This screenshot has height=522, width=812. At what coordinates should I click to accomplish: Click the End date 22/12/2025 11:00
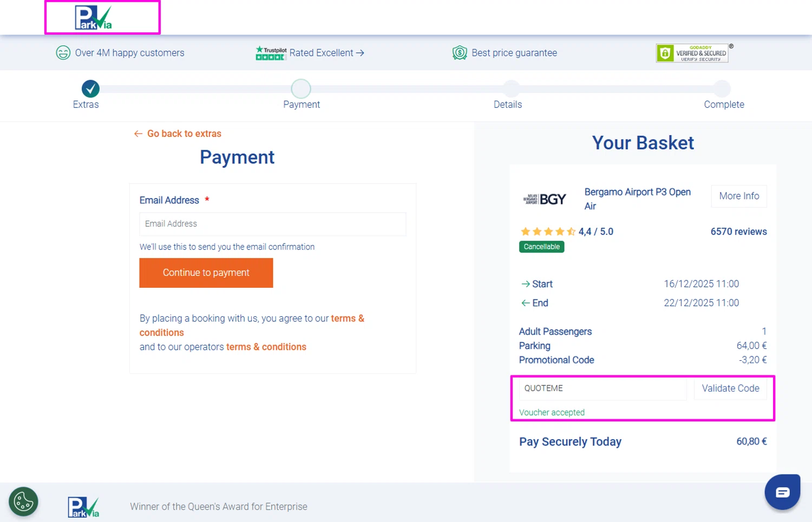point(701,303)
